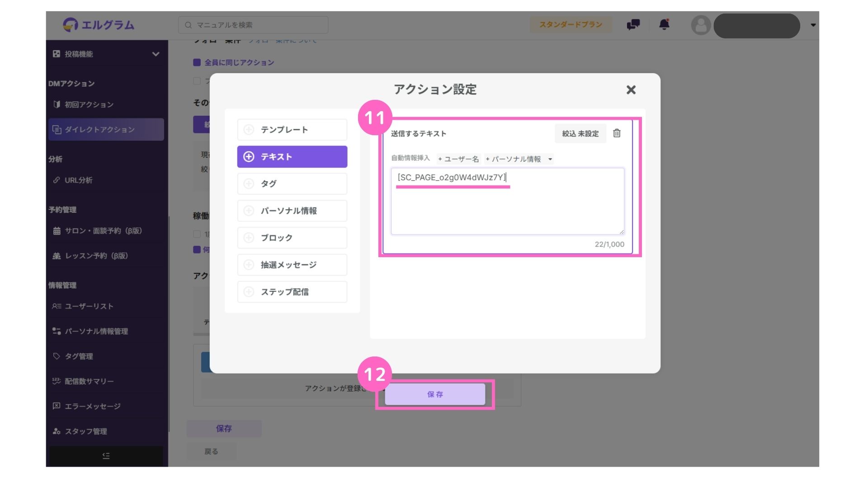Open ユーザーリスト in the sidebar

click(x=89, y=306)
